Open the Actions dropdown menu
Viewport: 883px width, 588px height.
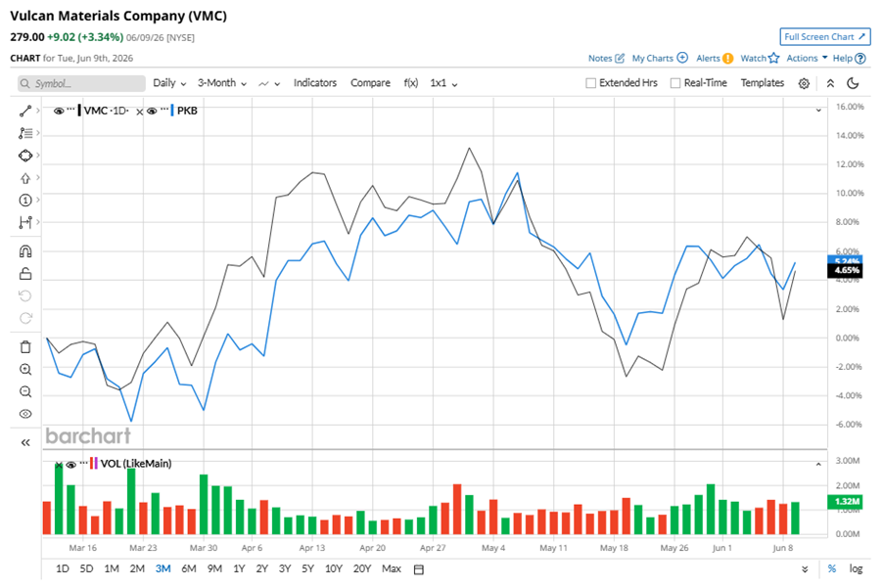click(807, 58)
